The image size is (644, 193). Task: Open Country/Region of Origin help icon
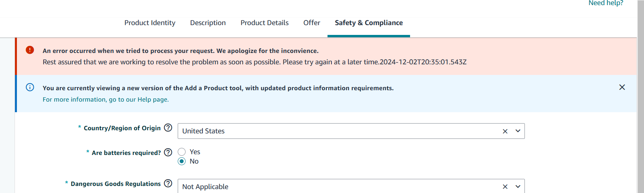pos(168,127)
